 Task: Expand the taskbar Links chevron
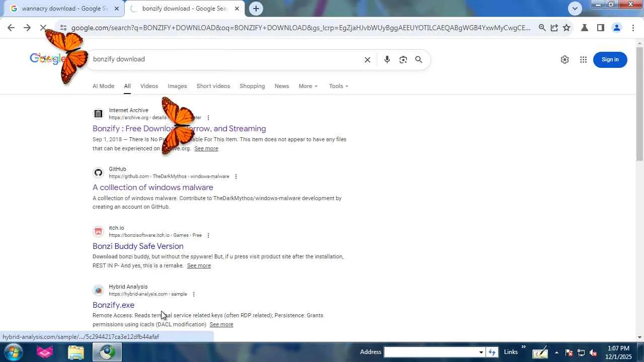coord(523,347)
